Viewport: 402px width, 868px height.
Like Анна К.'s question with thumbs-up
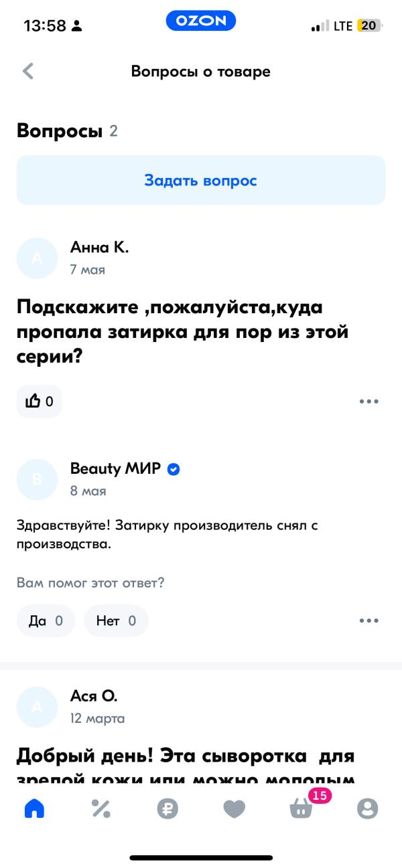point(39,402)
